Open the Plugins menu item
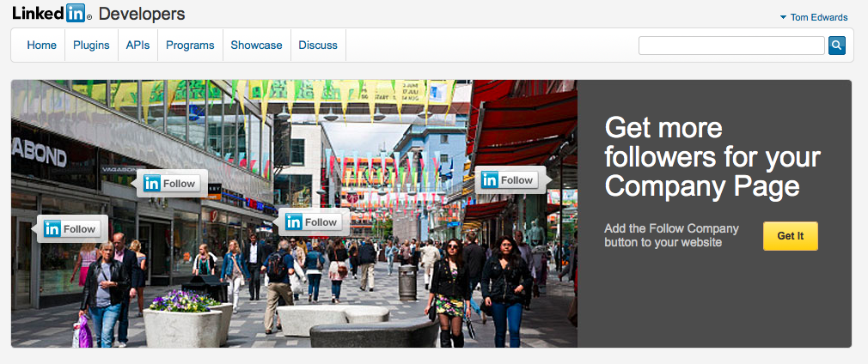The width and height of the screenshot is (868, 364). click(x=91, y=45)
